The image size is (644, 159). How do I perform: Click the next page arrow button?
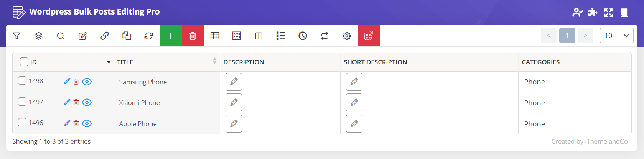point(585,36)
